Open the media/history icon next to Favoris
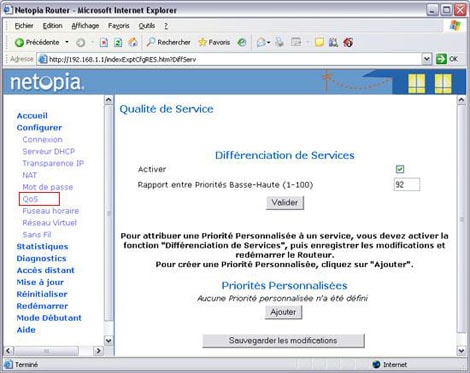This screenshot has width=470, height=373. pos(242,42)
